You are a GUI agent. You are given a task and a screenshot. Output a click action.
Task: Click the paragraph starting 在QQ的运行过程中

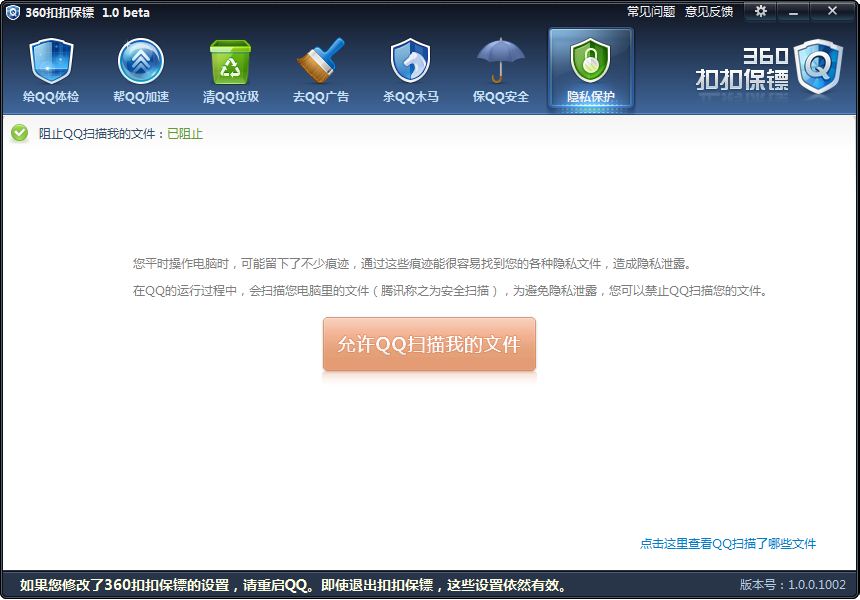(x=450, y=291)
